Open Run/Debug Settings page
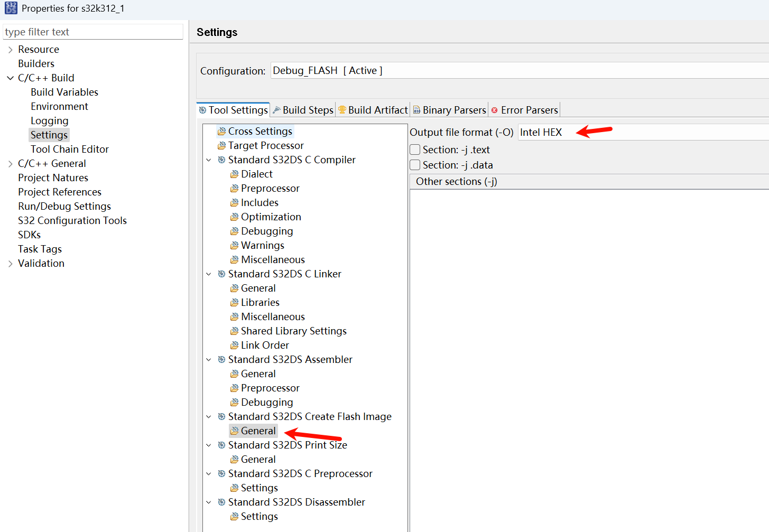 tap(64, 206)
